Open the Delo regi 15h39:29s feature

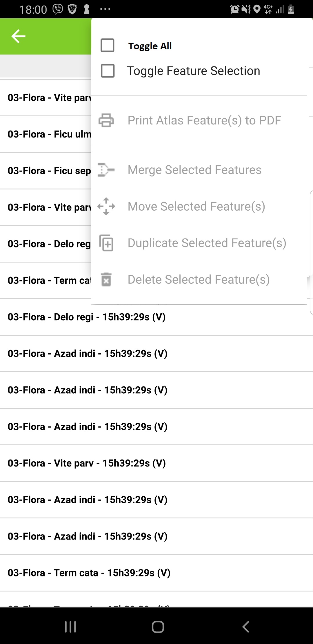(87, 317)
